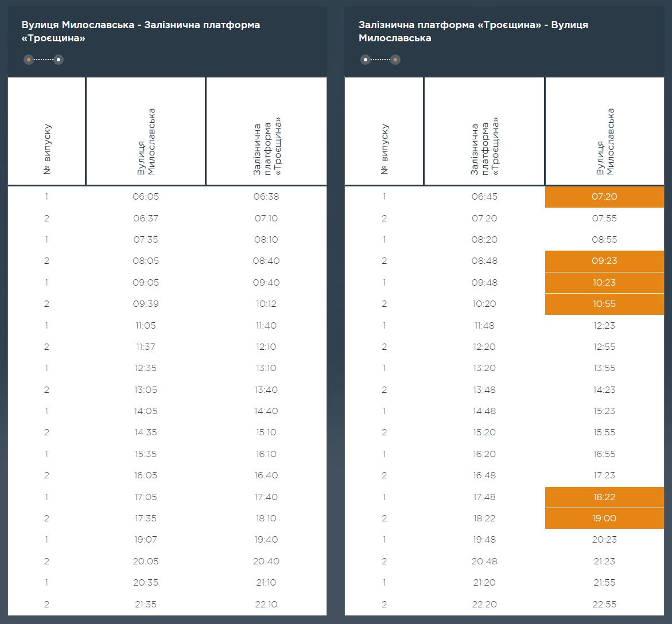Click the orange highlighted 09:23 arrival cell
Screen dimensions: 672x624
(604, 261)
